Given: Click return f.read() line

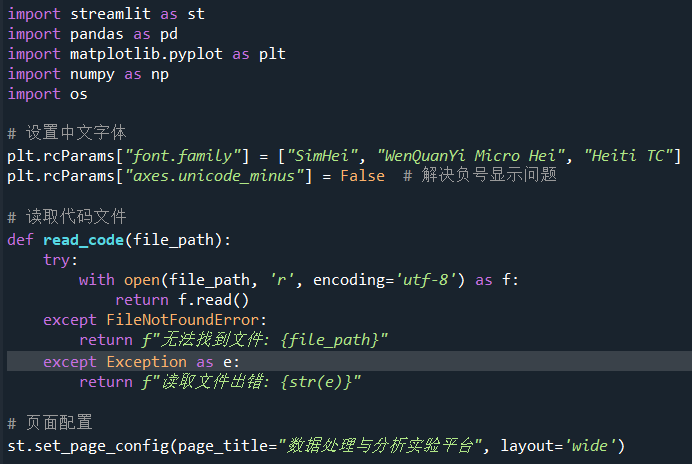Looking at the screenshot, I should 182,300.
